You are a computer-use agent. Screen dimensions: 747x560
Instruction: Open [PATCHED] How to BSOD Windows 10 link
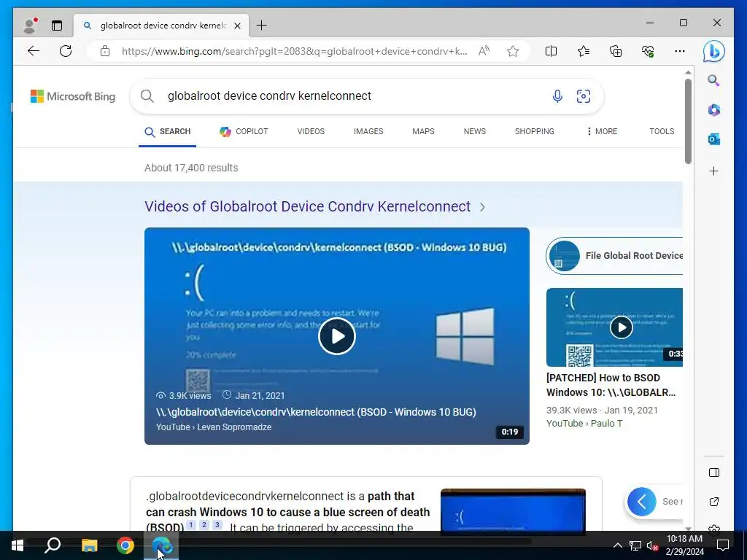[x=611, y=385]
